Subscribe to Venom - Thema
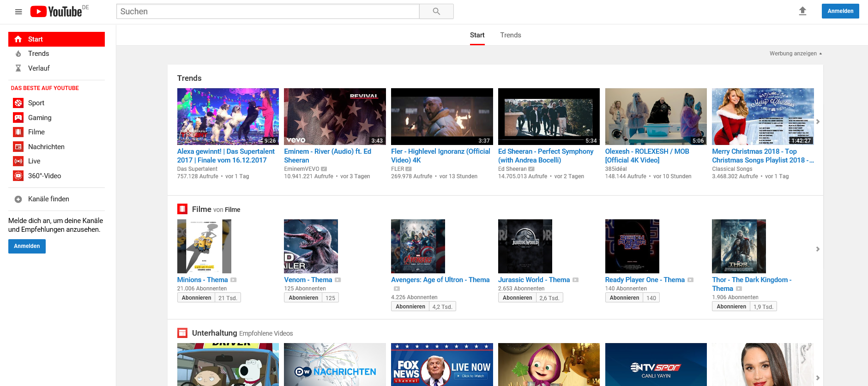The width and height of the screenshot is (868, 386). pos(303,298)
